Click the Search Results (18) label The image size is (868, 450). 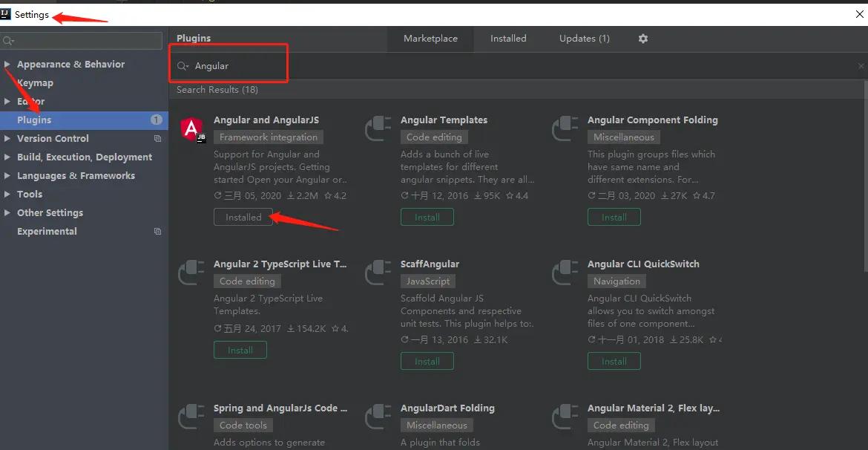coord(217,90)
